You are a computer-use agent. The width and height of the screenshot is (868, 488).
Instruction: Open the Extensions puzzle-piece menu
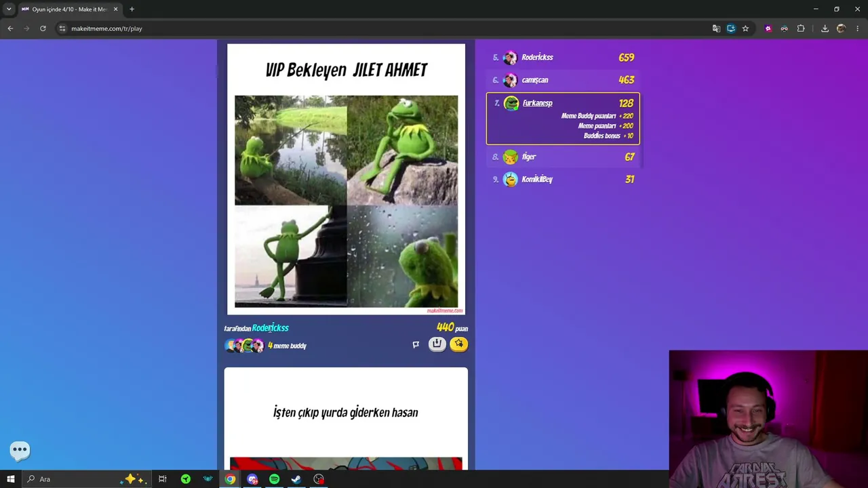pyautogui.click(x=801, y=28)
